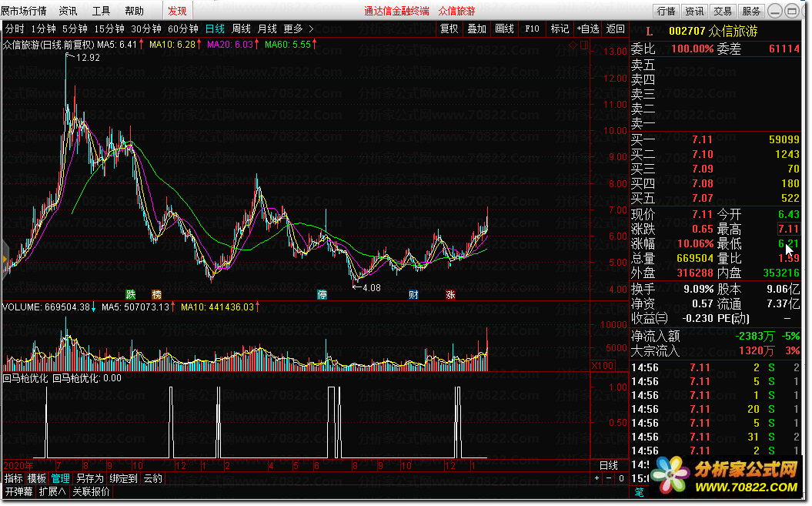Screen dimensions: 812x506
Task: Select the 周线 weekly period
Action: pyautogui.click(x=242, y=29)
